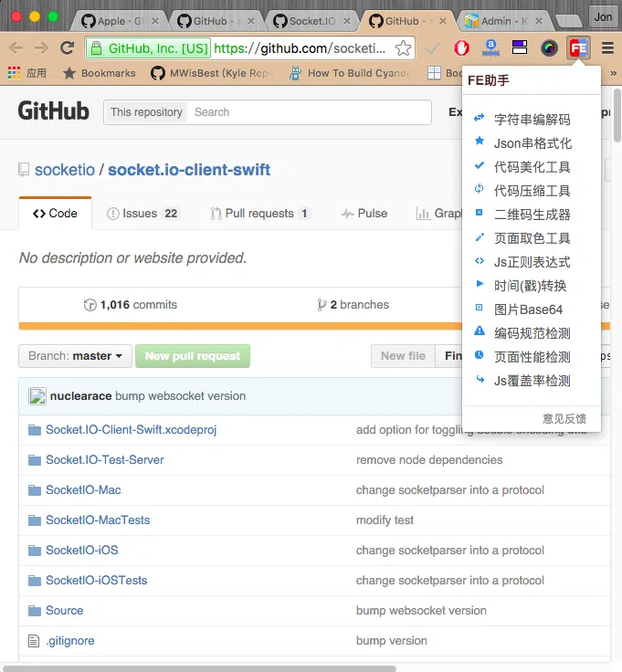
Task: Click the repository search input field
Action: pyautogui.click(x=311, y=112)
